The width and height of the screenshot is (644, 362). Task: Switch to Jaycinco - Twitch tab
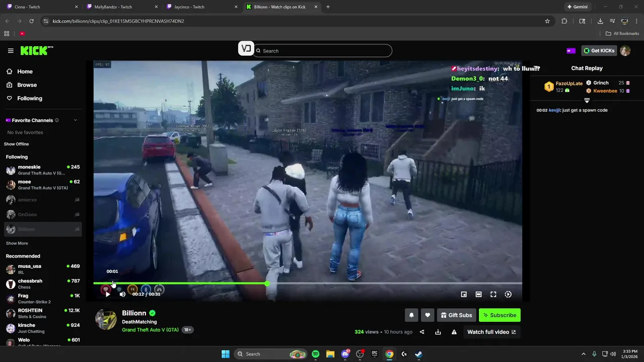(x=203, y=7)
